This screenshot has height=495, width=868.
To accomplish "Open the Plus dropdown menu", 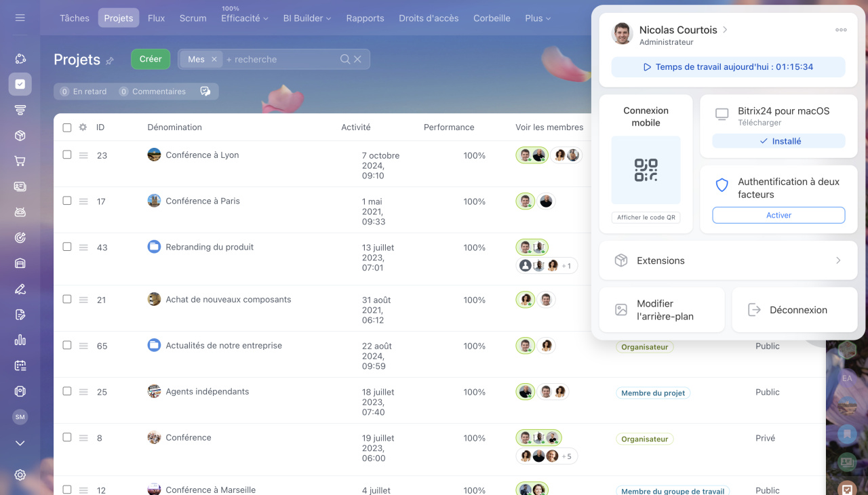I will pos(538,18).
